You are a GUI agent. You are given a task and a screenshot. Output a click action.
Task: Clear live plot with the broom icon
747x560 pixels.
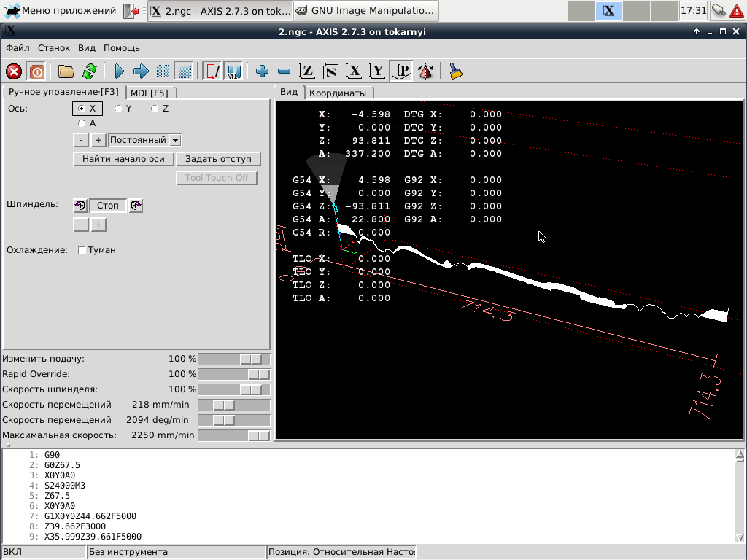[x=457, y=71]
